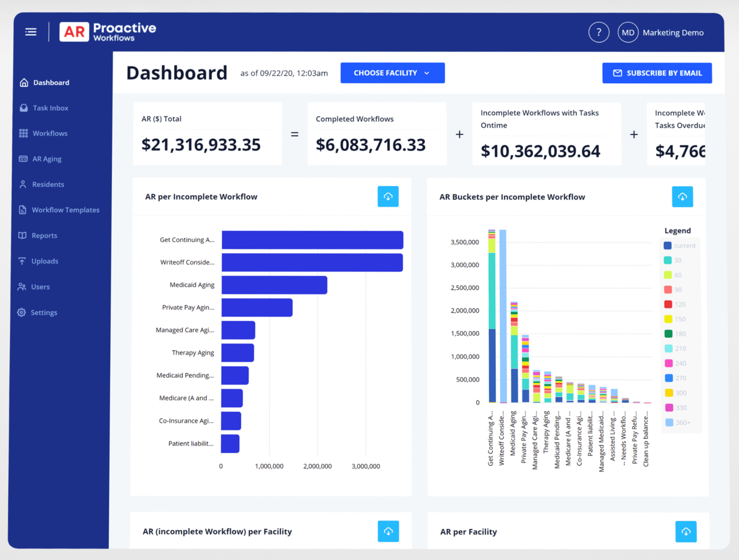Click the Patient liabilit... horizontal bar
This screenshot has height=560, width=739.
point(230,444)
